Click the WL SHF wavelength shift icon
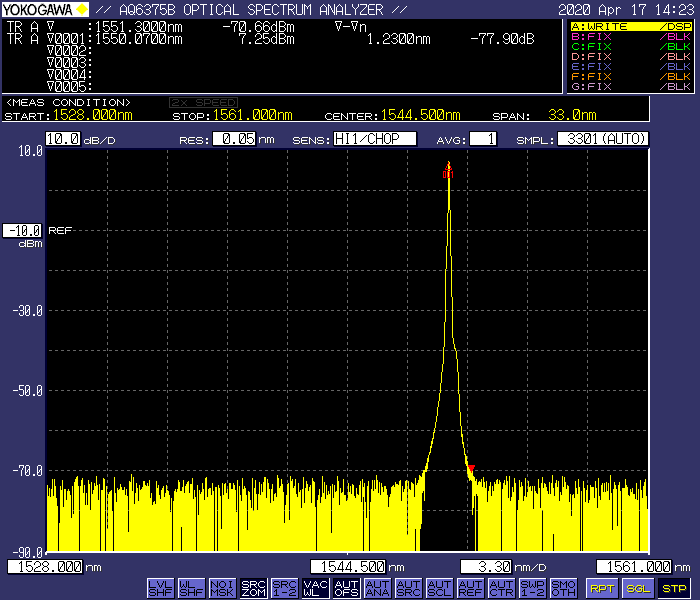This screenshot has height=600, width=700. (x=191, y=588)
